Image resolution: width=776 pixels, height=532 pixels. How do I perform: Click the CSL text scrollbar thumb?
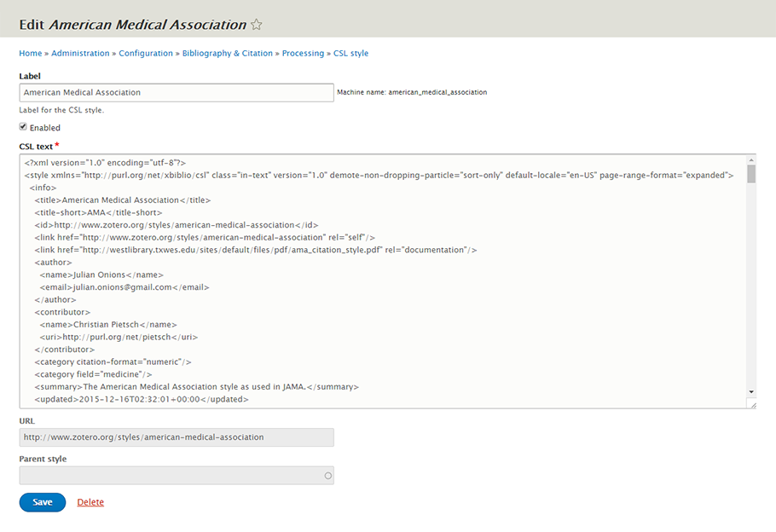751,174
